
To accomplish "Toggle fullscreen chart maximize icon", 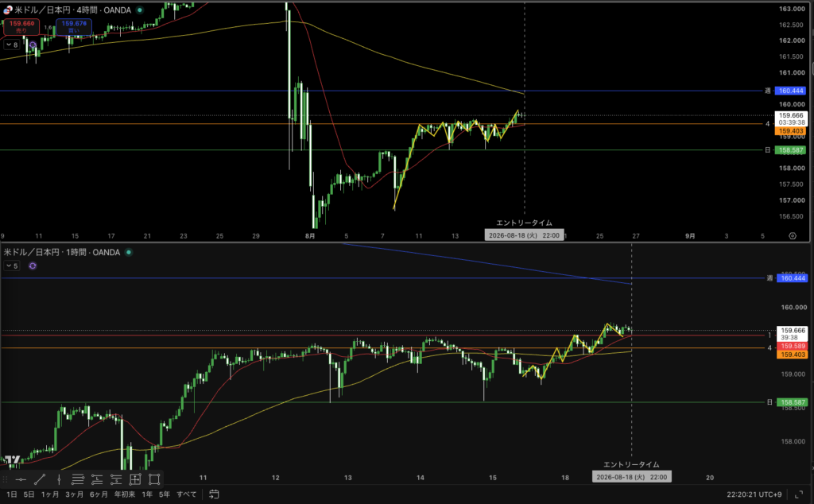I will click(x=799, y=494).
